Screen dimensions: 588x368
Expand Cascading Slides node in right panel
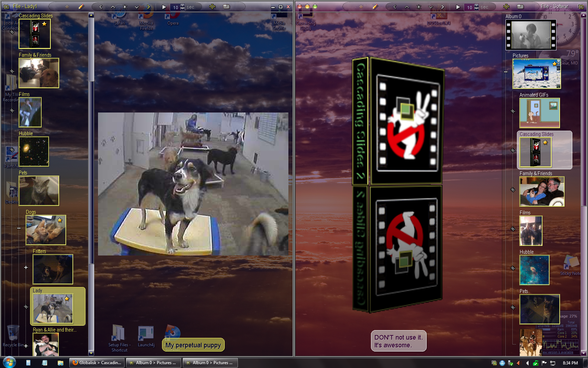click(x=513, y=150)
